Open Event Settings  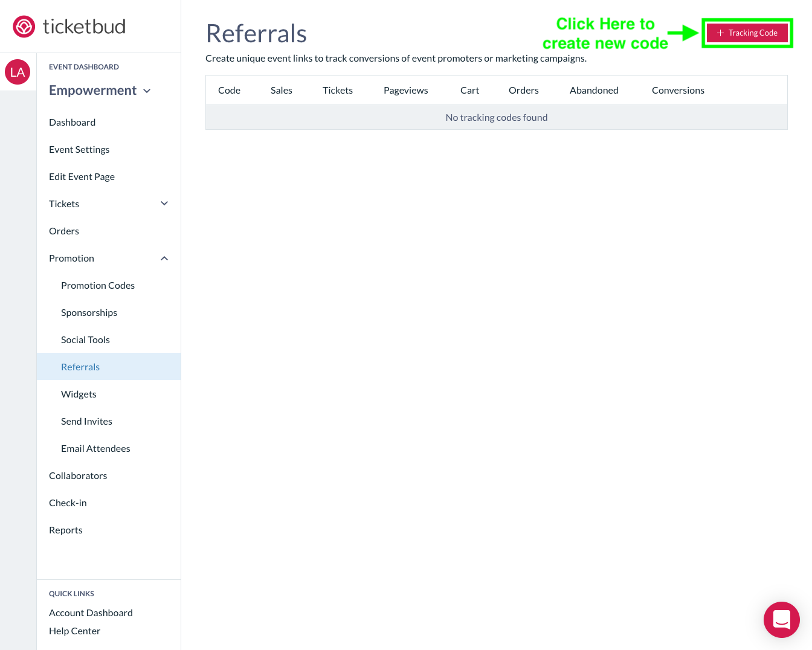79,149
